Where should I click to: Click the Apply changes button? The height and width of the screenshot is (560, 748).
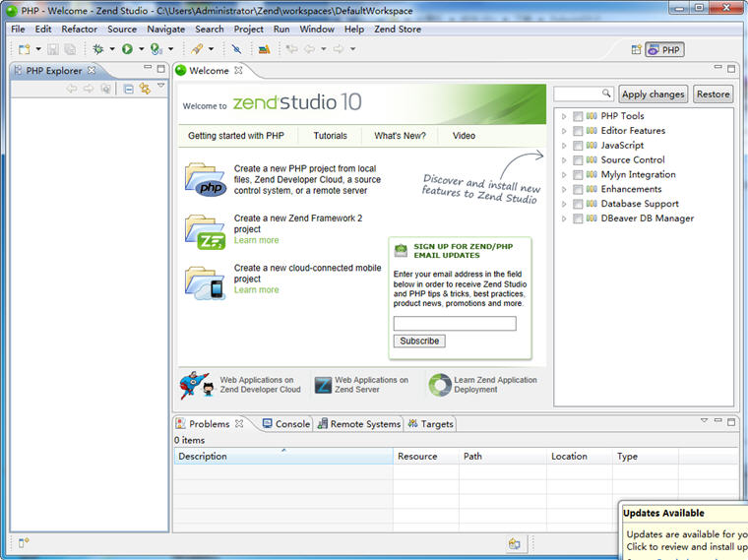pyautogui.click(x=654, y=93)
